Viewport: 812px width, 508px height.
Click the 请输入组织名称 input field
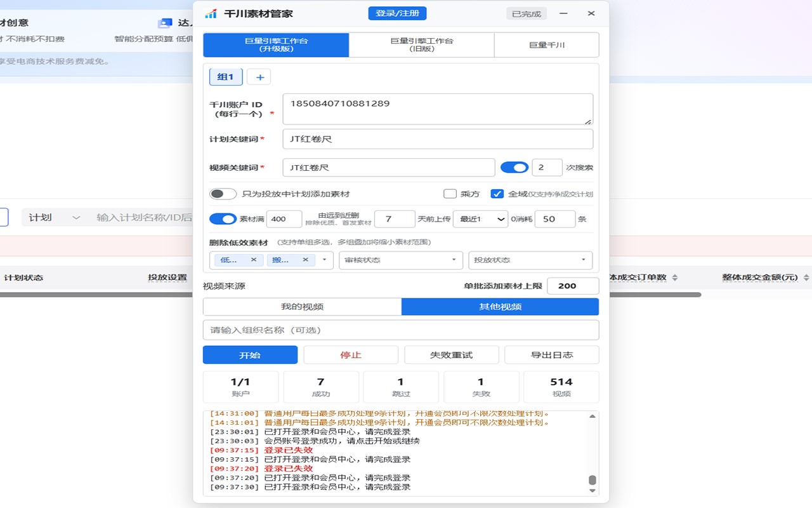[x=401, y=330]
